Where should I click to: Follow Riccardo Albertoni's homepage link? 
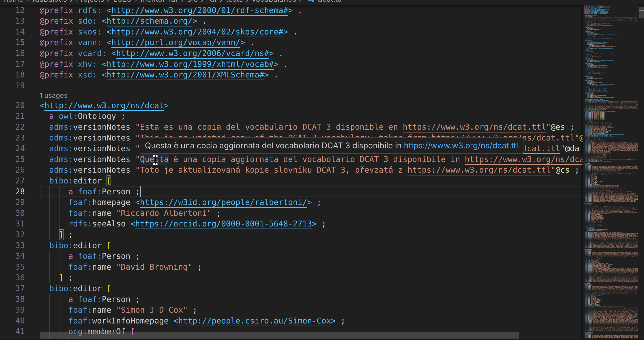click(223, 202)
